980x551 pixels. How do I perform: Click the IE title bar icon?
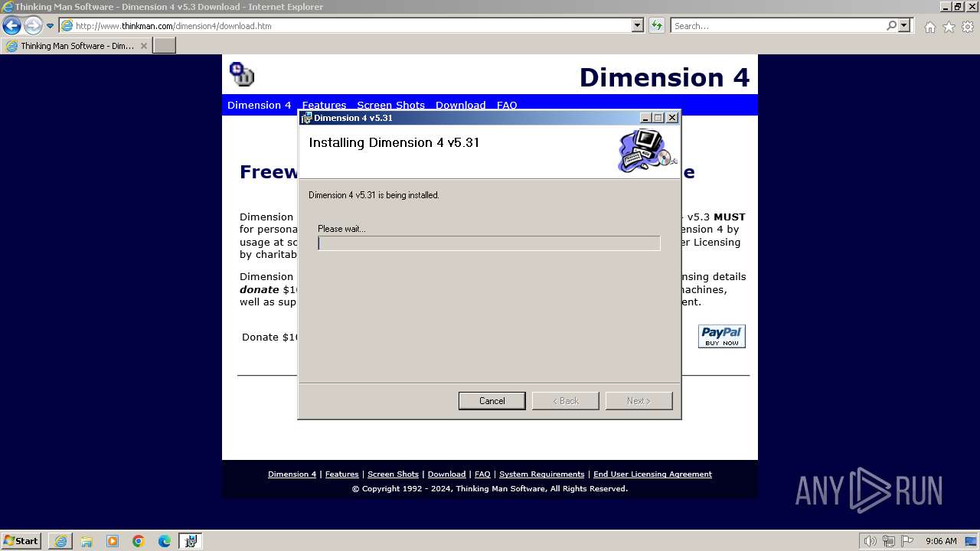click(8, 7)
